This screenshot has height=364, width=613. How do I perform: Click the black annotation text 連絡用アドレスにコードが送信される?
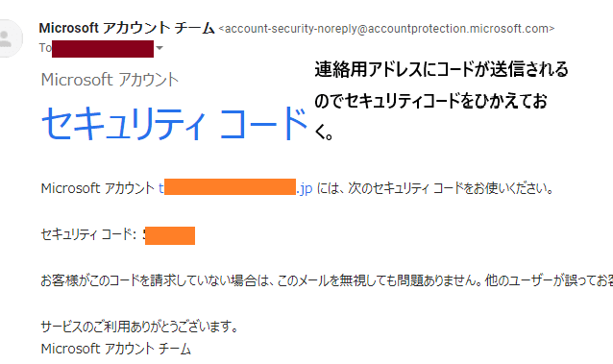[x=441, y=69]
